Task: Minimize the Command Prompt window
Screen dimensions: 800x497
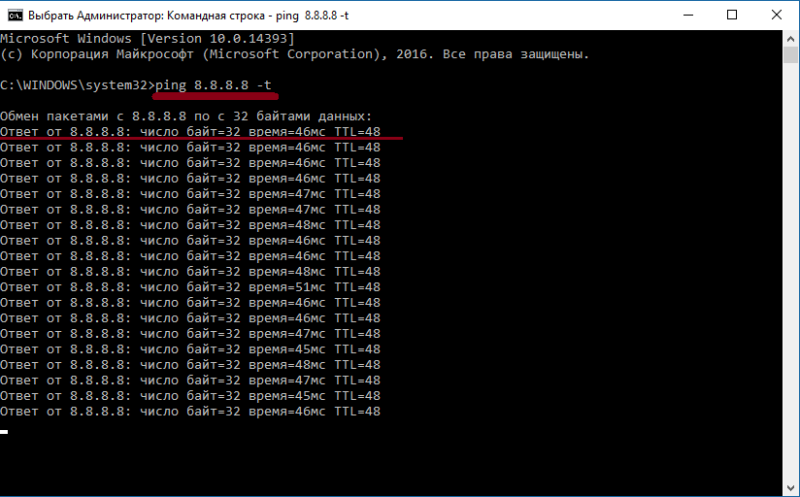Action: [x=688, y=15]
